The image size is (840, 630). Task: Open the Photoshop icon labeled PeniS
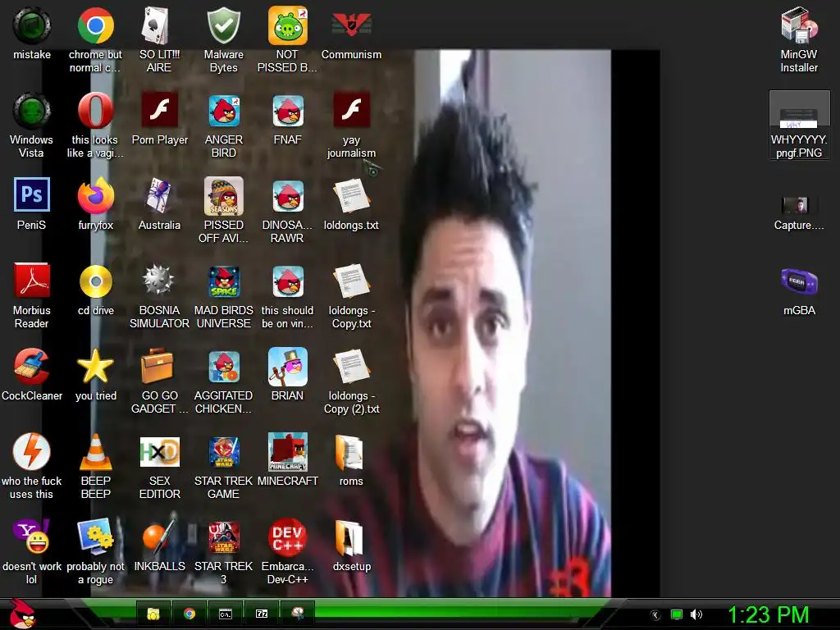click(x=32, y=195)
